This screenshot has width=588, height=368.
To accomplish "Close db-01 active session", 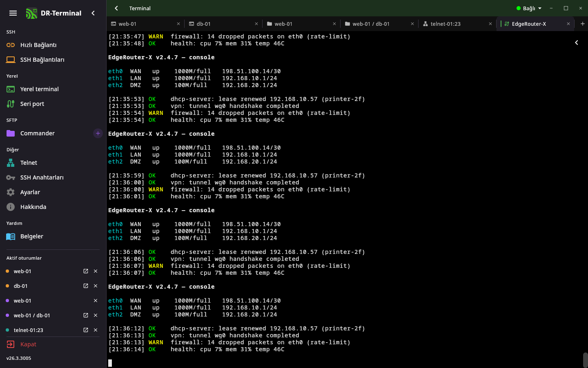I will click(x=96, y=286).
